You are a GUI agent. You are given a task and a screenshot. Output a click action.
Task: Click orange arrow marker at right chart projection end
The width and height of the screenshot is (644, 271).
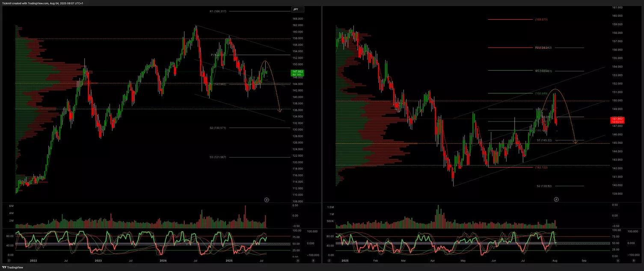click(x=576, y=142)
